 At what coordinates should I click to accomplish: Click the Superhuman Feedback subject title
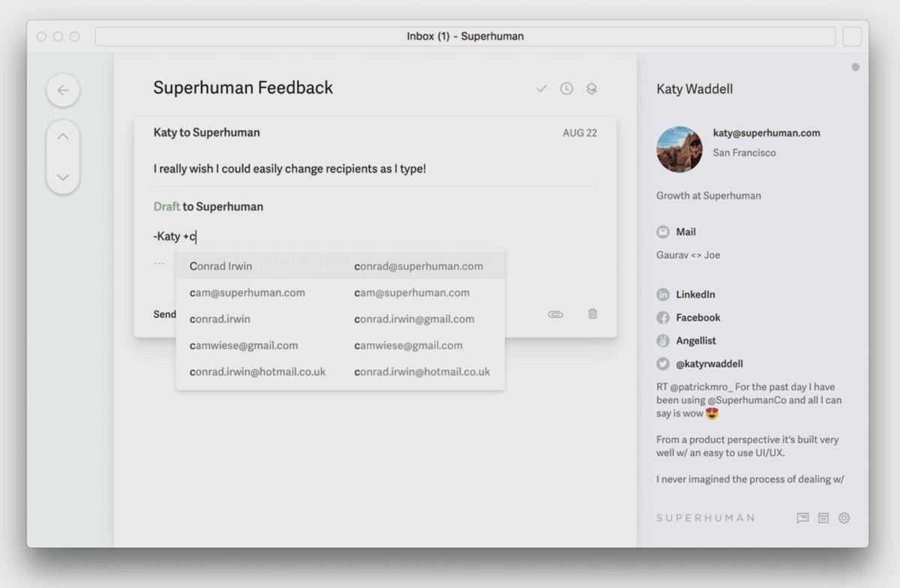[x=243, y=88]
